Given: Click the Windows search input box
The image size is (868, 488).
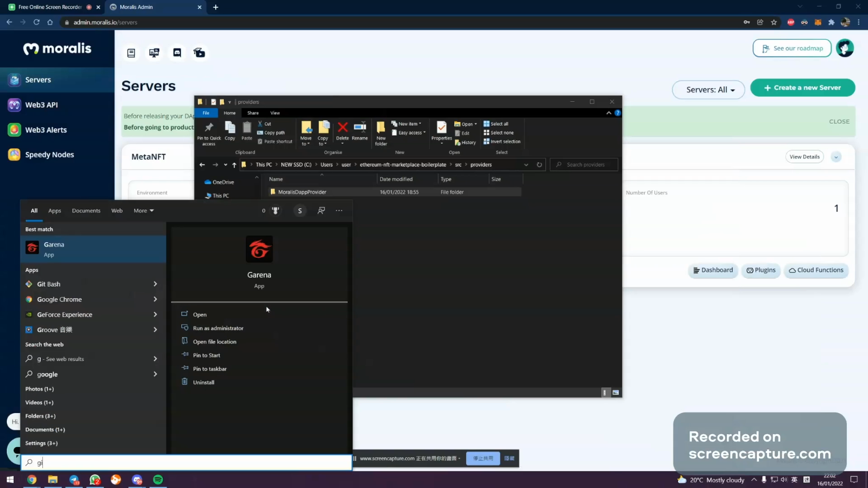Looking at the screenshot, I should (186, 463).
